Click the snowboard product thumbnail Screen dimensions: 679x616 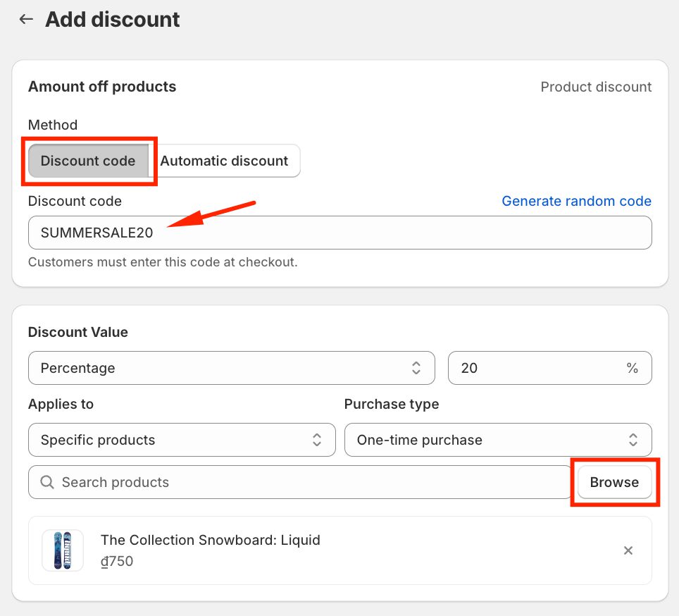(63, 550)
